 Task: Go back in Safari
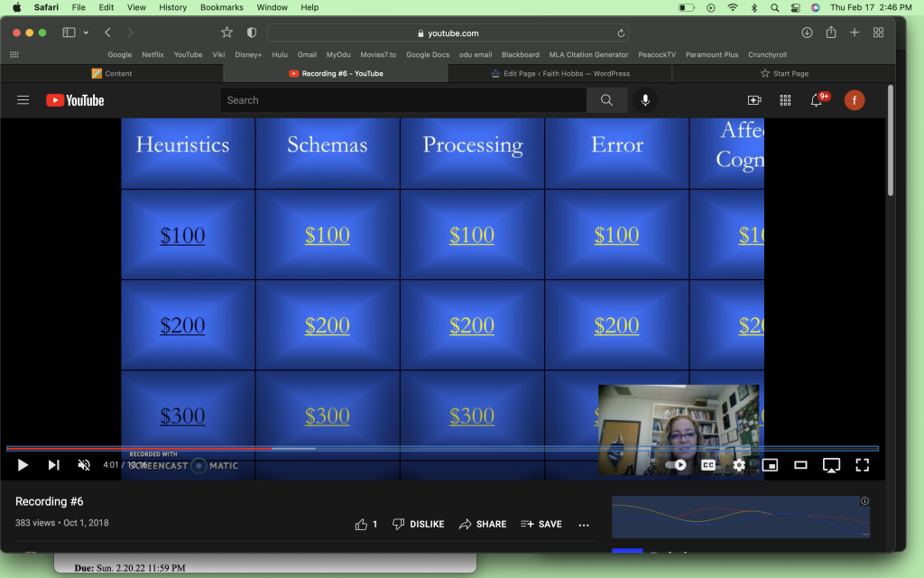click(x=107, y=33)
